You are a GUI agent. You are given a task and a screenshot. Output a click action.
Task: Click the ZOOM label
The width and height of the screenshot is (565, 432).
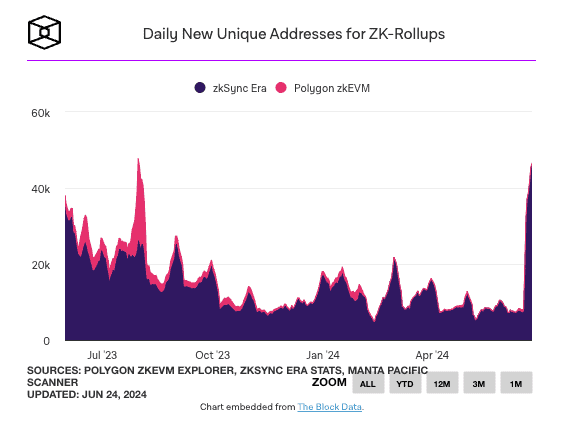(x=329, y=382)
